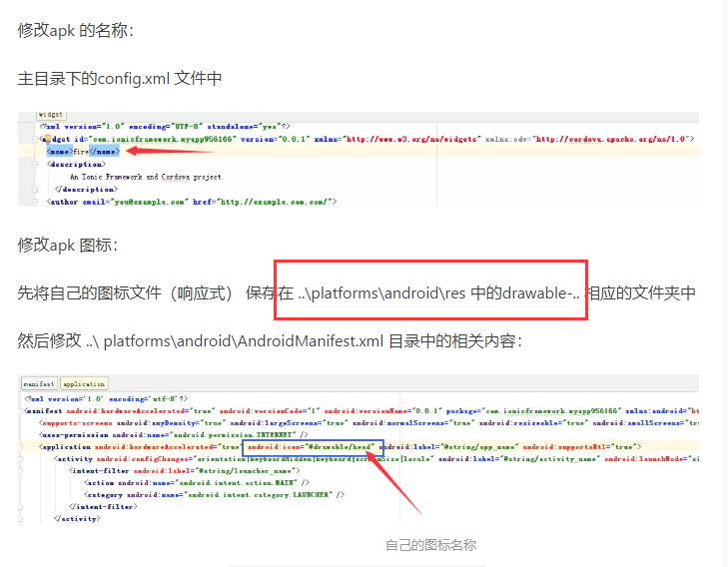Image resolution: width=728 pixels, height=567 pixels.
Task: Click the paragraph starting '先将自己的图标文件'
Action: pos(357,292)
